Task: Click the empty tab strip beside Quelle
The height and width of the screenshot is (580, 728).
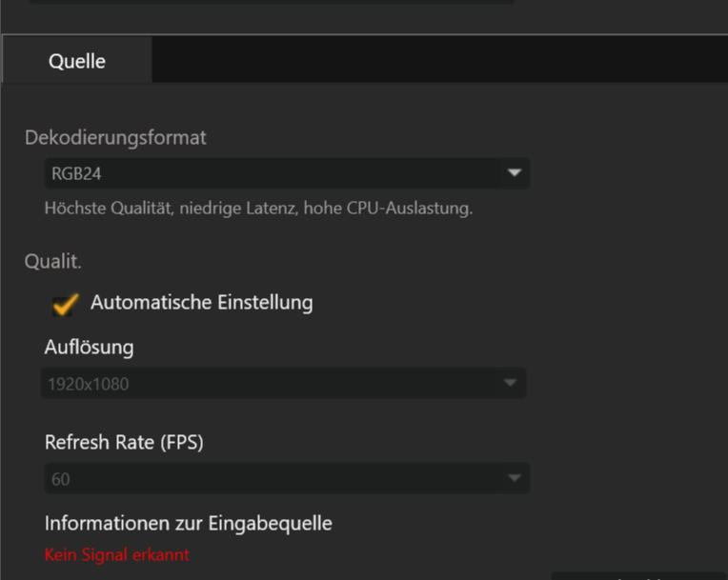Action: click(x=438, y=61)
